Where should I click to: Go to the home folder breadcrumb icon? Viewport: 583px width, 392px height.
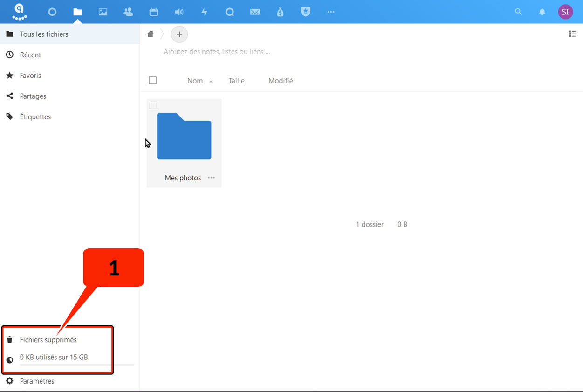tap(151, 34)
